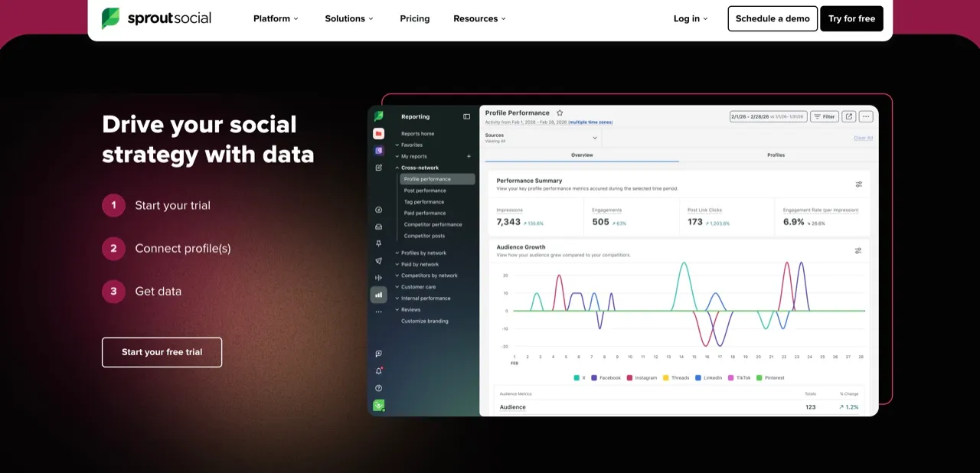Click the circled icon above the inbox icon
980x473 pixels.
point(378,210)
